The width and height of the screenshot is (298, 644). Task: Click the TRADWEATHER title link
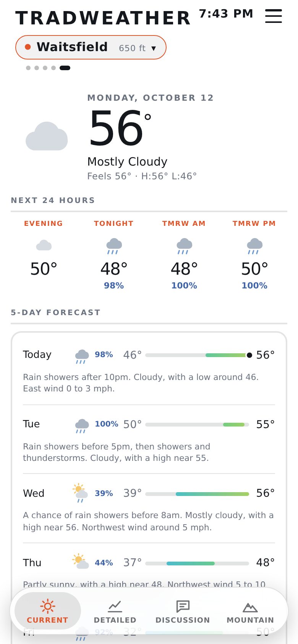tap(103, 18)
